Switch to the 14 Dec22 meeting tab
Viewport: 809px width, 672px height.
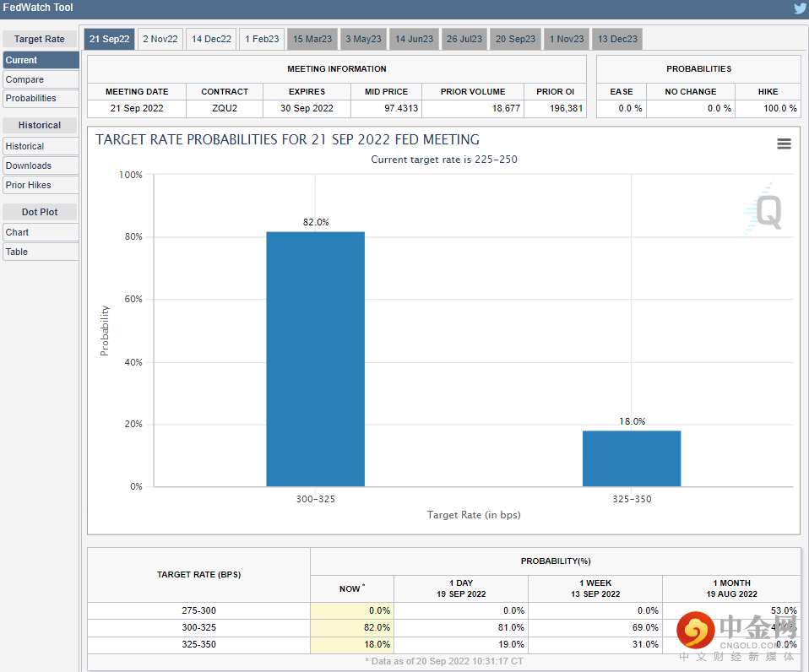[x=211, y=39]
